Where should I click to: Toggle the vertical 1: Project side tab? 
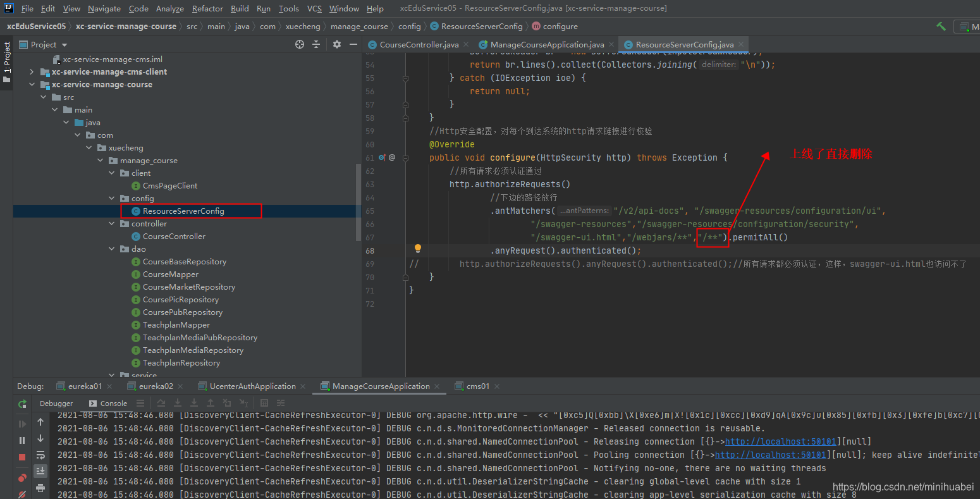[x=7, y=63]
